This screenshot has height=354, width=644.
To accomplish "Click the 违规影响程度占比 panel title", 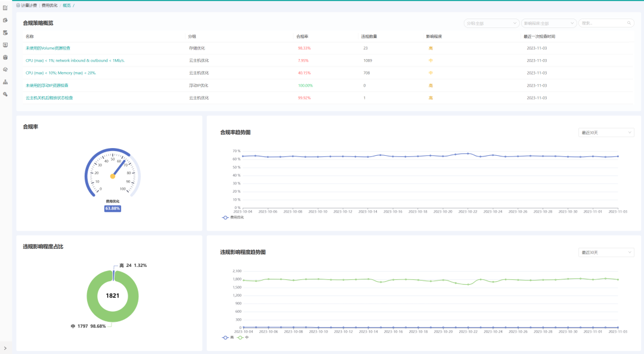I will tap(43, 247).
